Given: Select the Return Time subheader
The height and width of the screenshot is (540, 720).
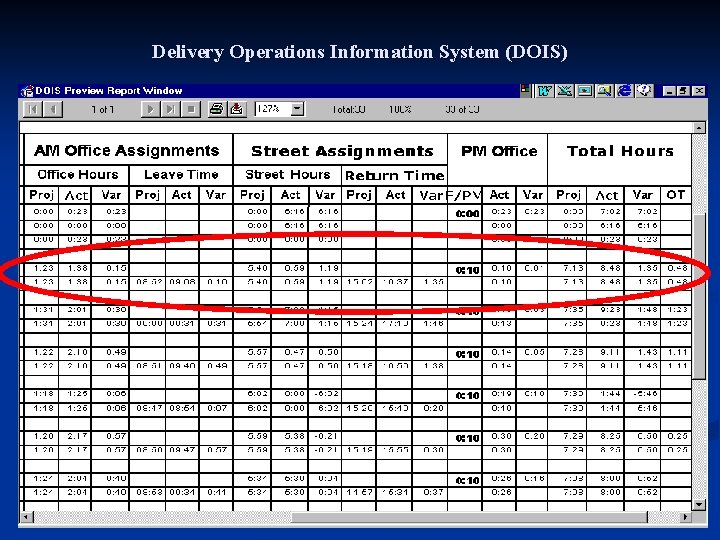Looking at the screenshot, I should point(394,175).
